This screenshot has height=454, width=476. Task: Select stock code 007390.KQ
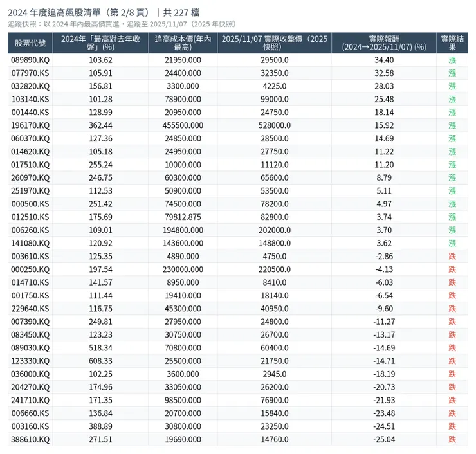pyautogui.click(x=30, y=322)
